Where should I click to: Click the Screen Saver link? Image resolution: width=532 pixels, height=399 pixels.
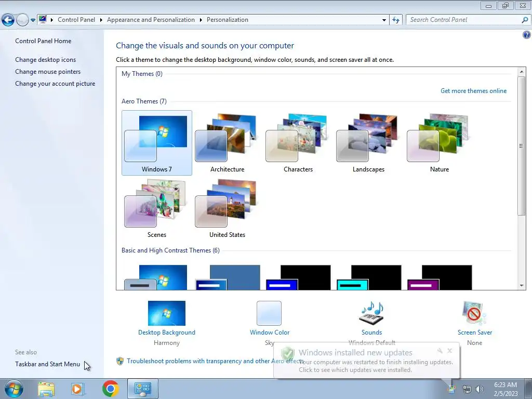(x=475, y=332)
